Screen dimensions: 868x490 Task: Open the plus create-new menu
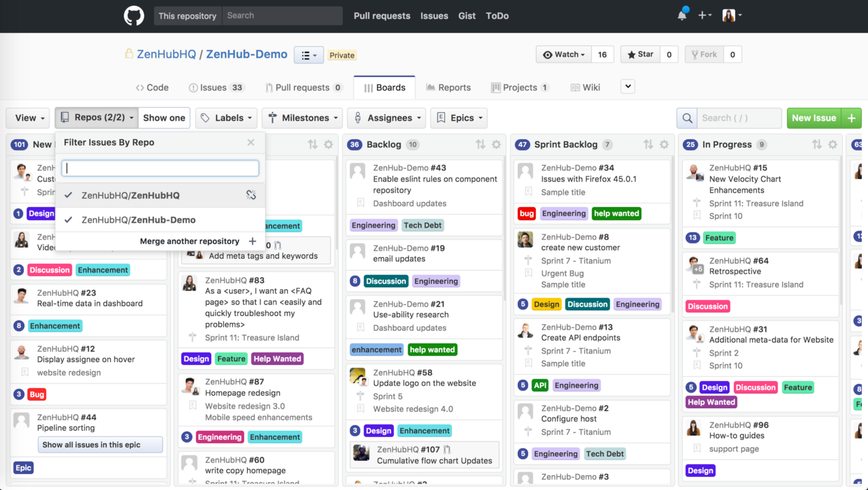coord(705,15)
